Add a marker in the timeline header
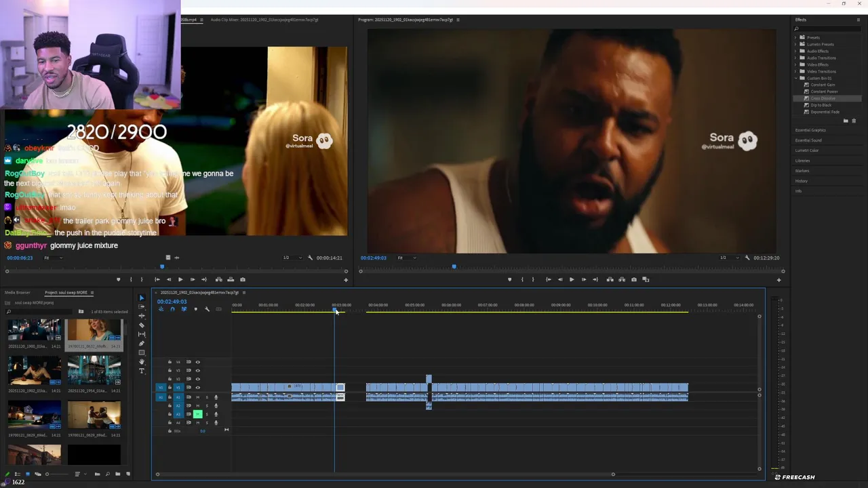Viewport: 868px width, 488px height. pos(196,309)
